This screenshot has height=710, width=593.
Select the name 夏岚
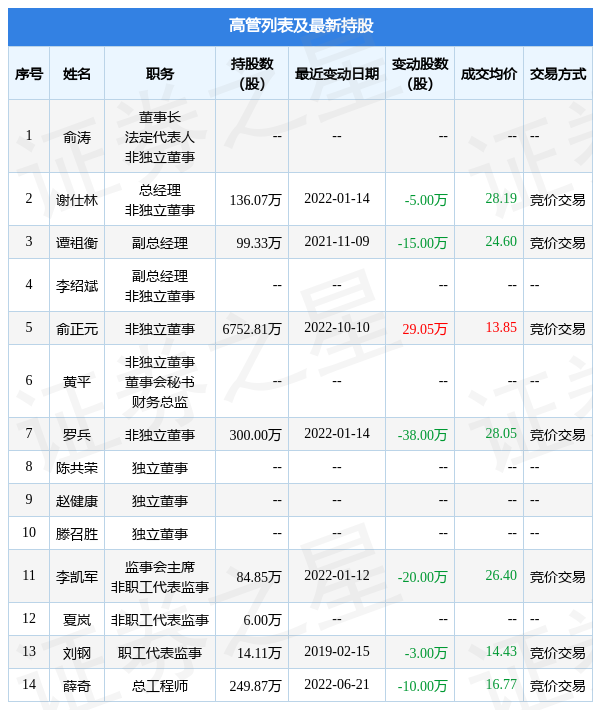[x=77, y=620]
